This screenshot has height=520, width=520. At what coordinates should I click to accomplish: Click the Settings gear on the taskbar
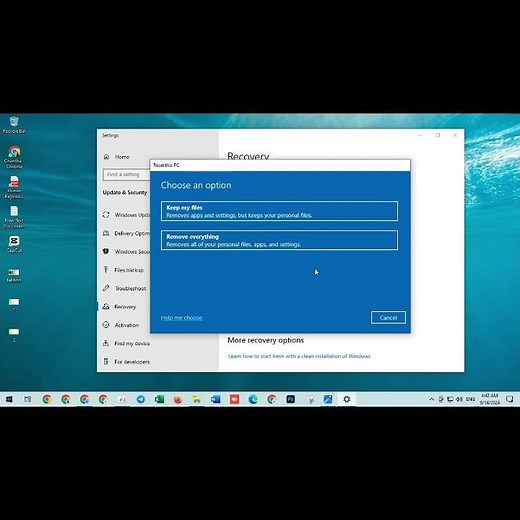(x=347, y=399)
